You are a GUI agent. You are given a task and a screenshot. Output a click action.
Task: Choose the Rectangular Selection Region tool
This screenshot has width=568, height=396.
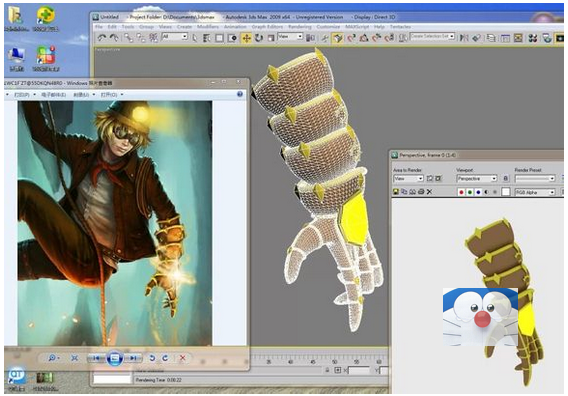[220, 38]
